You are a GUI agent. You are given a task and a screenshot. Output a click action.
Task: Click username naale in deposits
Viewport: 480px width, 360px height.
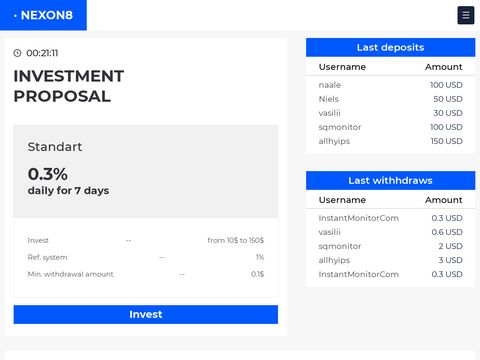[330, 85]
